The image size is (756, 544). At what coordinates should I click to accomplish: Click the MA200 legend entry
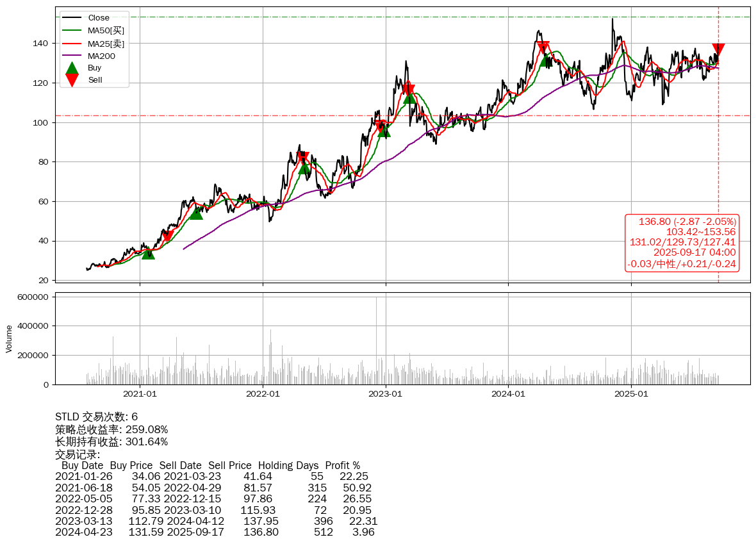click(x=101, y=56)
